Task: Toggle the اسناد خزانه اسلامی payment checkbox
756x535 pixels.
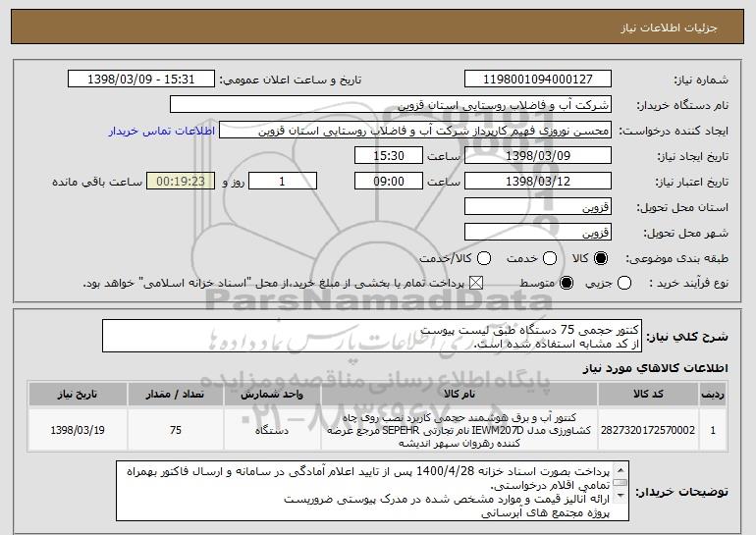Action: 476,284
